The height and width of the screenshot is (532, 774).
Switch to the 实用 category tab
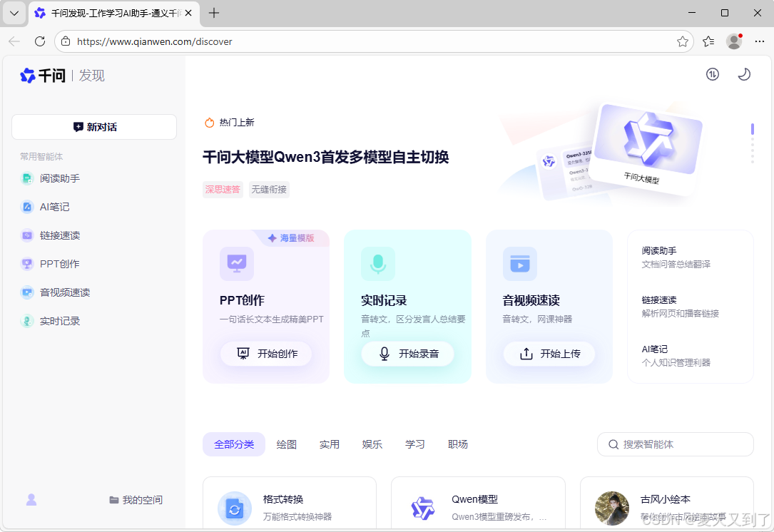pyautogui.click(x=330, y=445)
